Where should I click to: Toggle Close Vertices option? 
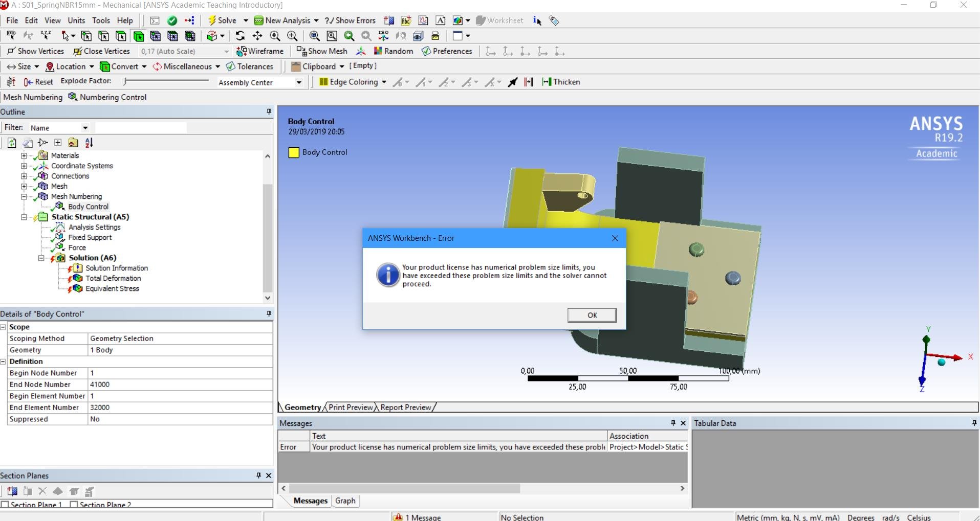[x=102, y=51]
